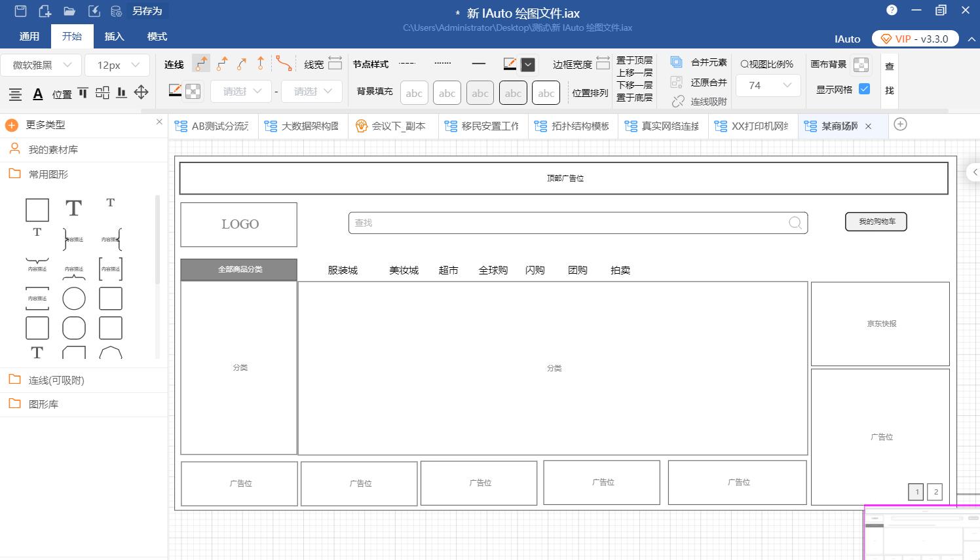Select the right-angle connector line style
The image size is (980, 560).
201,63
